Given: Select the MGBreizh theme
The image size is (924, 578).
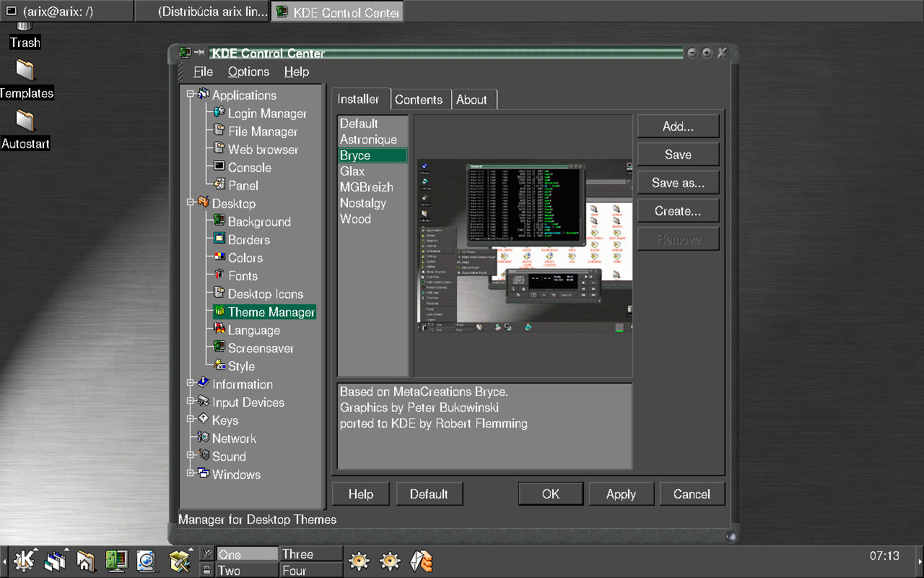Looking at the screenshot, I should click(373, 187).
